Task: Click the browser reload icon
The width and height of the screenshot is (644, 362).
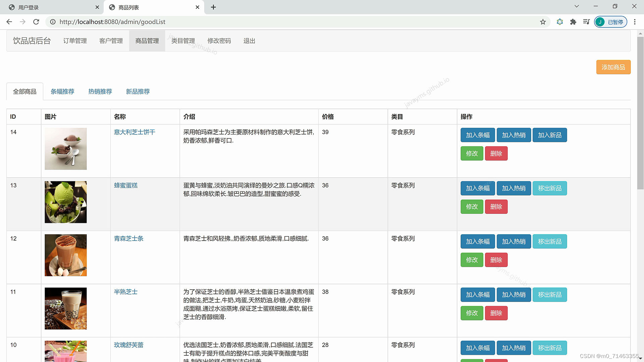Action: [36, 22]
